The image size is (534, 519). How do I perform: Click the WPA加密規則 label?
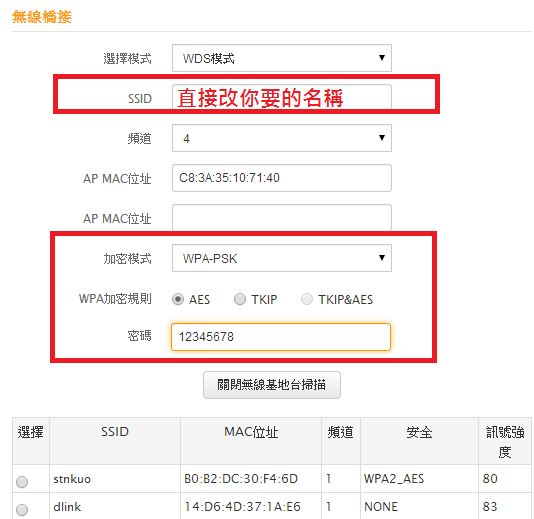[115, 299]
